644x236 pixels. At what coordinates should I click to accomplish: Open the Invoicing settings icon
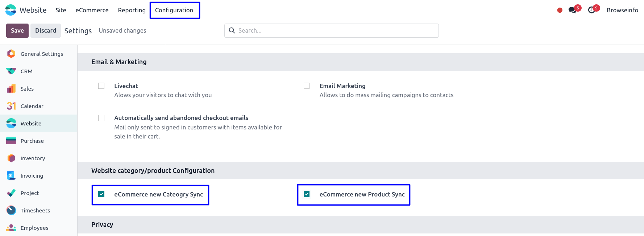click(x=11, y=176)
